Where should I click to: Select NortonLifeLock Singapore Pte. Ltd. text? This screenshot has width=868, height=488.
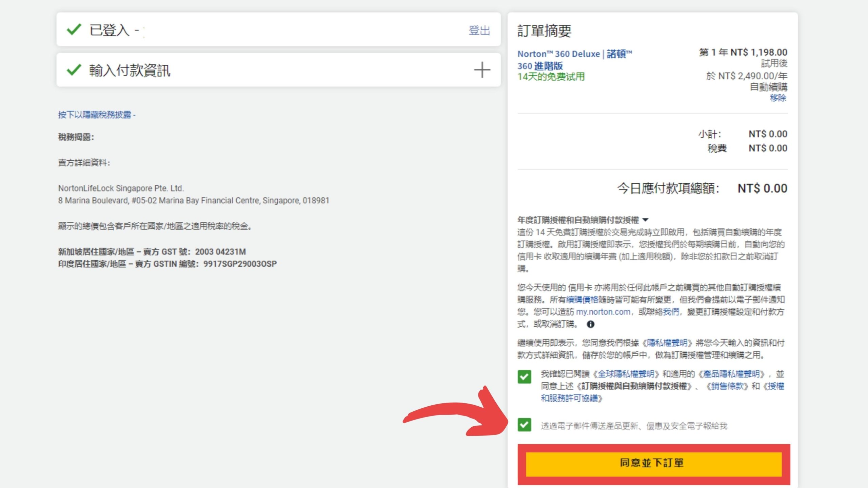121,188
